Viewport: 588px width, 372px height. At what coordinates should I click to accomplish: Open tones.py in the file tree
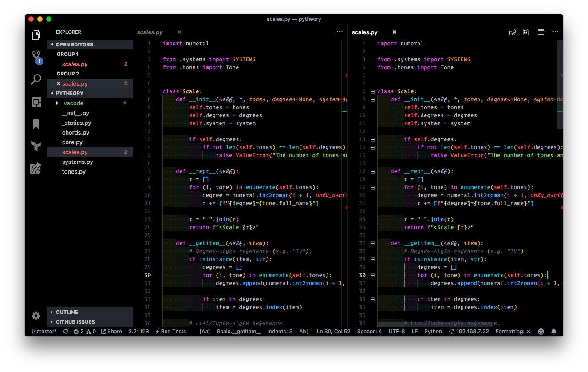(x=90, y=172)
